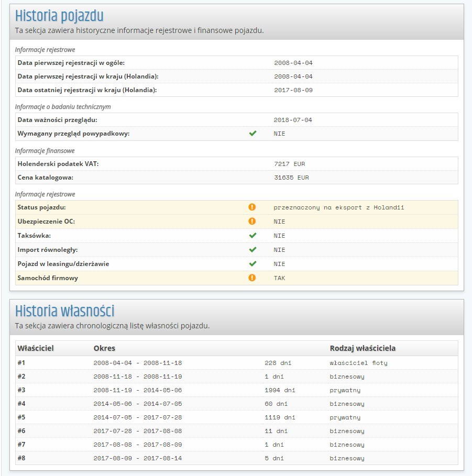Select owner #3 in the ownership list
The height and width of the screenshot is (476, 472).
pyautogui.click(x=21, y=390)
